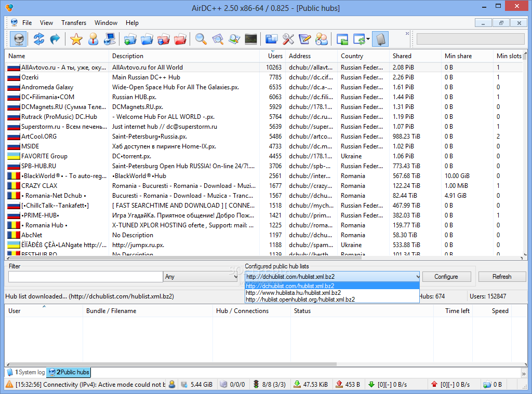Switch to the Public hubs tab
The width and height of the screenshot is (532, 394).
(69, 372)
